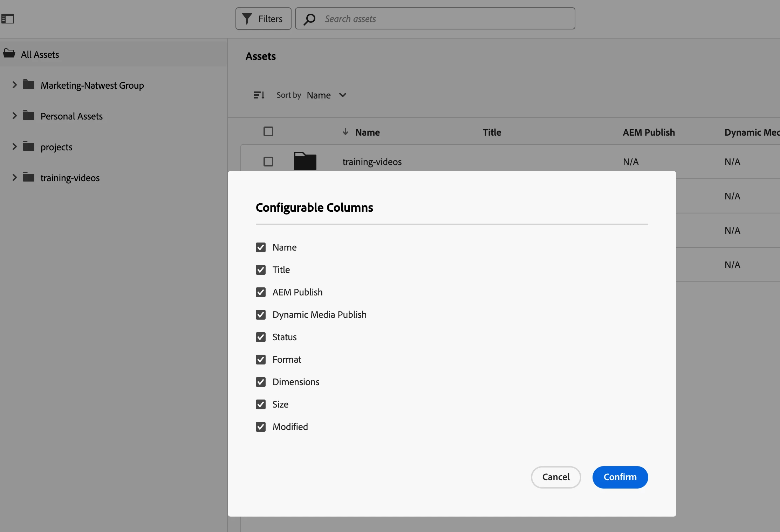
Task: Click the Personal Assets folder icon
Action: pyautogui.click(x=29, y=115)
